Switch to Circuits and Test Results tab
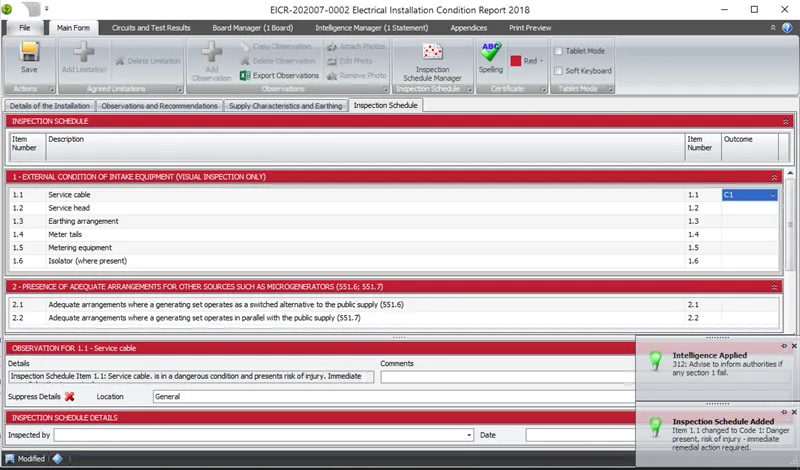This screenshot has width=800, height=470. click(x=151, y=28)
